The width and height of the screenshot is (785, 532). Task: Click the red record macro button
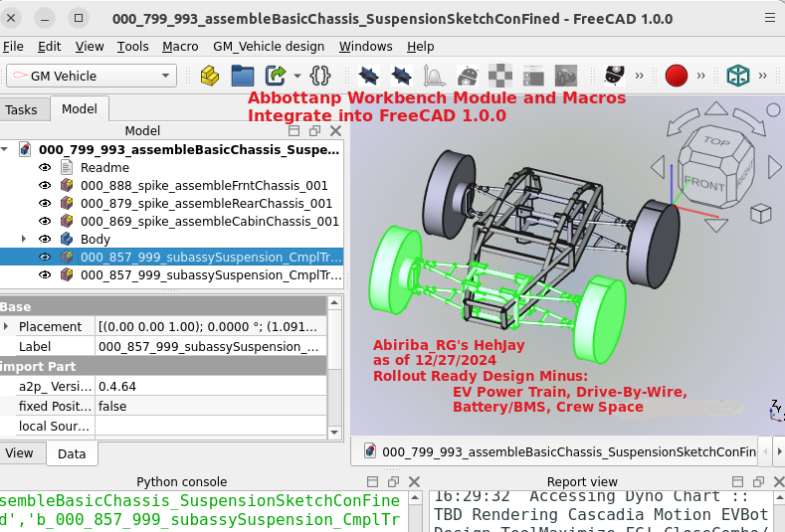click(677, 76)
